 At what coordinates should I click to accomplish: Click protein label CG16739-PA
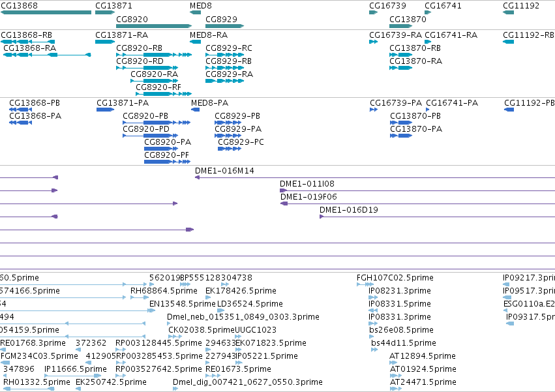[x=396, y=103]
